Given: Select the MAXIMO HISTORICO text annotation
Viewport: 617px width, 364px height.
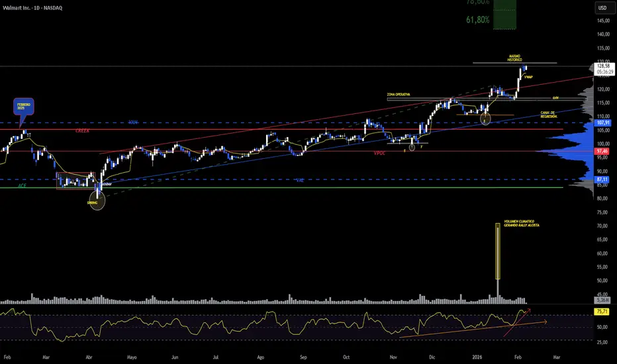Looking at the screenshot, I should 514,58.
